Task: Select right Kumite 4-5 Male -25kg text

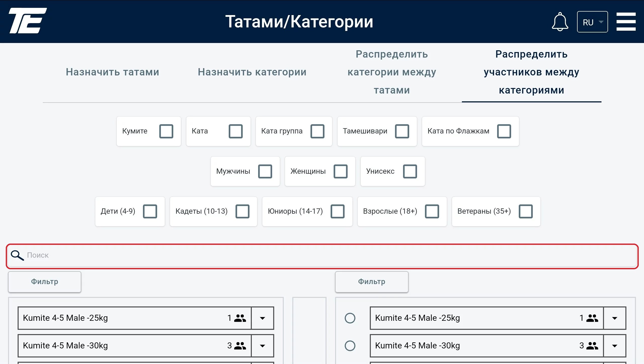Action: 418,318
